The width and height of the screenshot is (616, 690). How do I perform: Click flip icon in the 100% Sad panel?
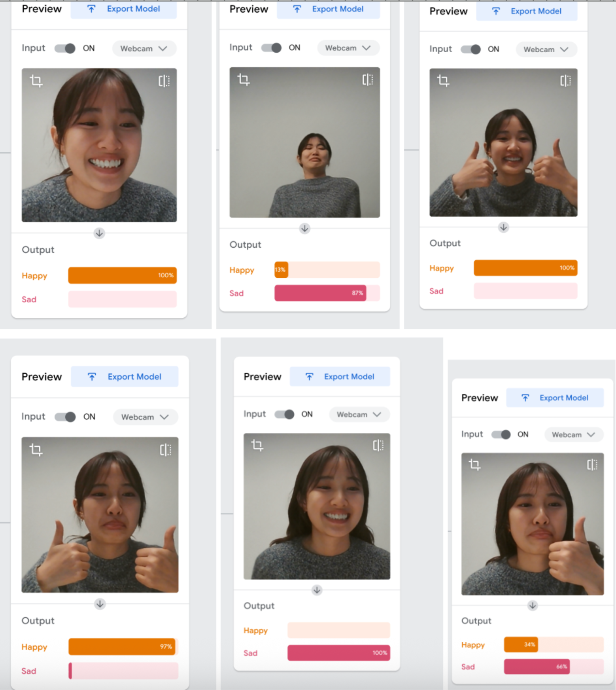click(x=378, y=445)
